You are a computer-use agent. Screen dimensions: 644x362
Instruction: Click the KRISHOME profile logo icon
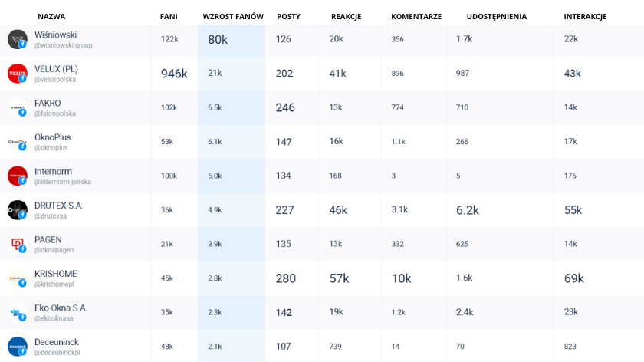coord(17,278)
